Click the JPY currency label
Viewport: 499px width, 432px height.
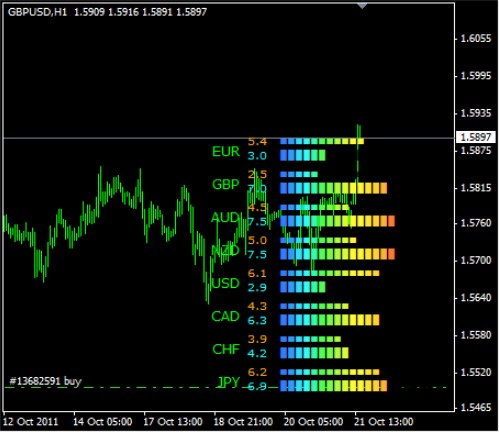228,382
